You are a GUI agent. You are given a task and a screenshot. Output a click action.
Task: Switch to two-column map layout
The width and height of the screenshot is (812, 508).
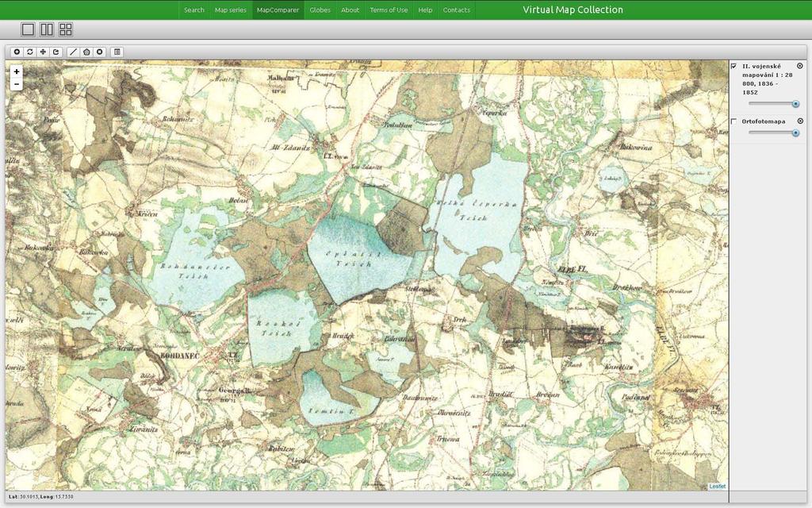[47, 29]
